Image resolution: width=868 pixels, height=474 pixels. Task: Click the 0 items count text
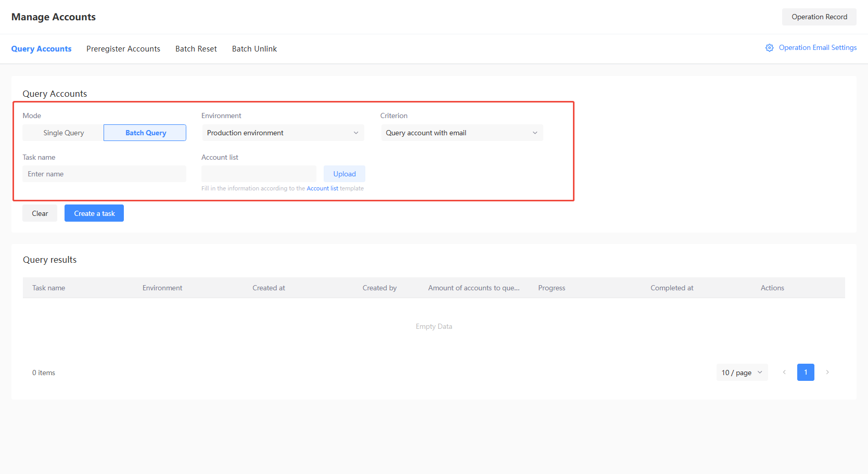(x=44, y=373)
